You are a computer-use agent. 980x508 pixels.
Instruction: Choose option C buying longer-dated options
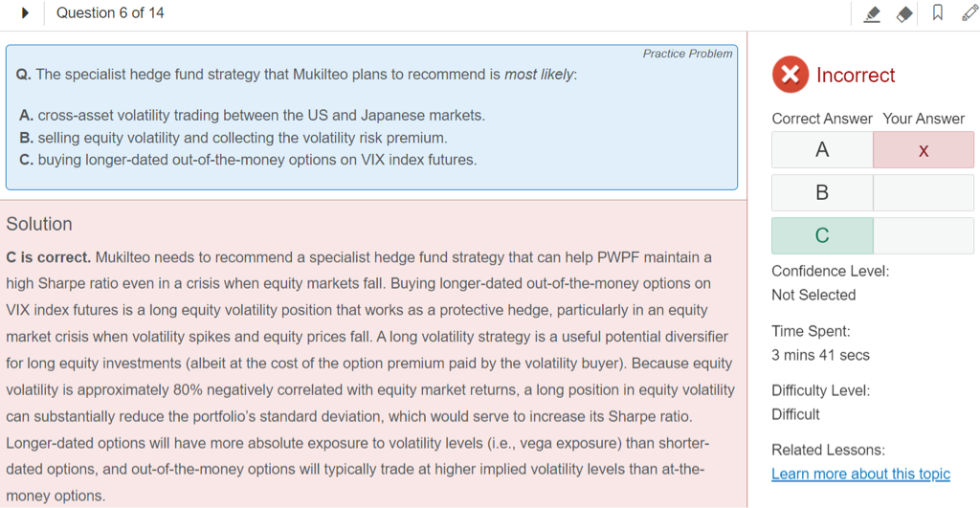247,160
